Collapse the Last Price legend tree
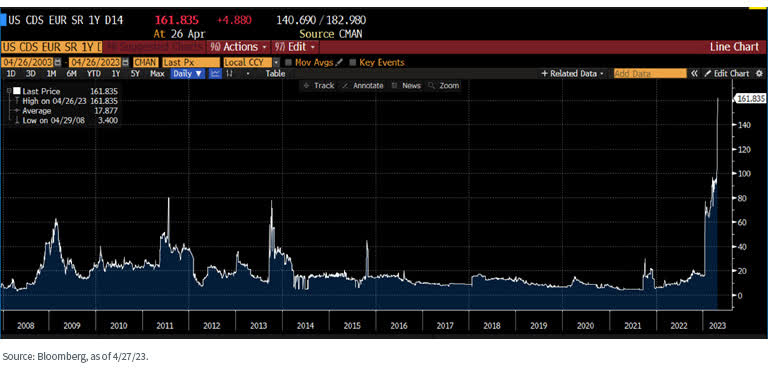The height and width of the screenshot is (377, 768). (9, 91)
